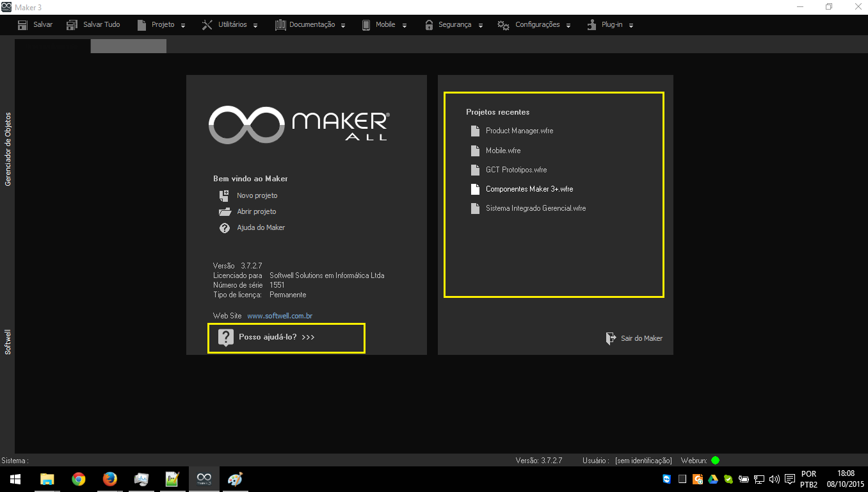Image resolution: width=868 pixels, height=492 pixels.
Task: Click the Novo projeto icon
Action: tap(224, 196)
